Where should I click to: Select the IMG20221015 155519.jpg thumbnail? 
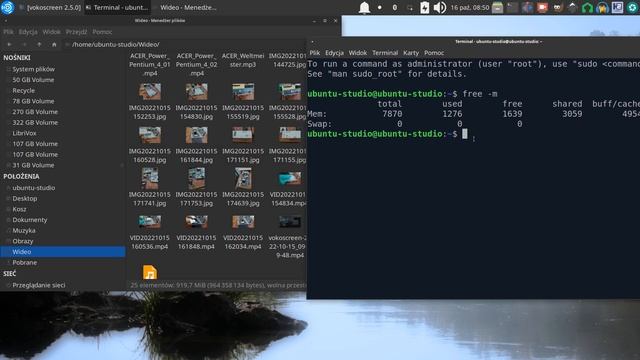(243, 91)
